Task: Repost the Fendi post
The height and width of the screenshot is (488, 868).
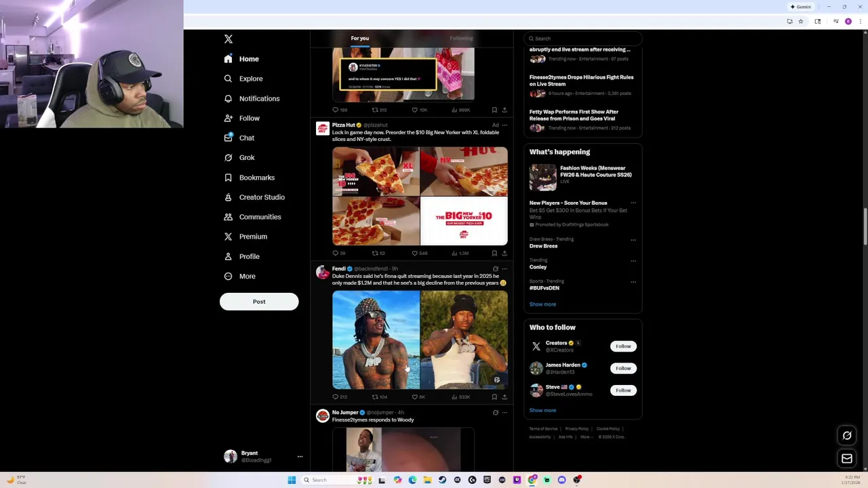Action: click(379, 397)
